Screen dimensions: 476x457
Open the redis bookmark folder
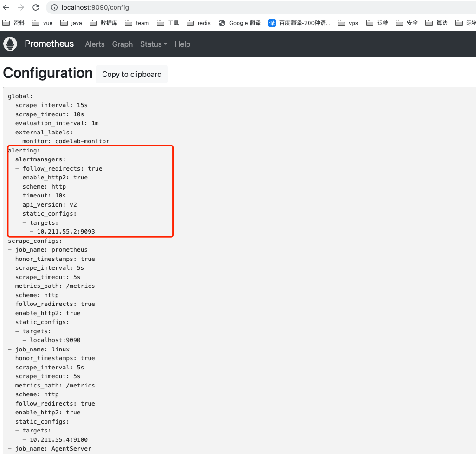[x=199, y=23]
